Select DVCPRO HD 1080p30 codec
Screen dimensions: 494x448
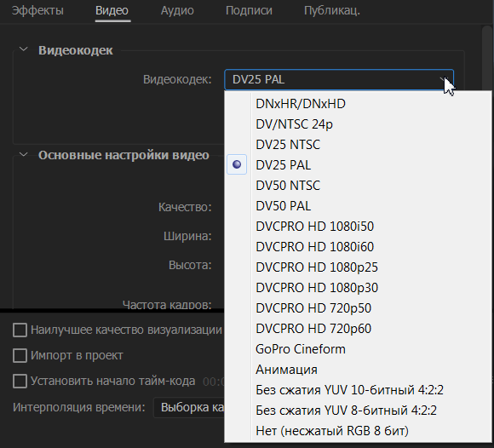pos(358,288)
